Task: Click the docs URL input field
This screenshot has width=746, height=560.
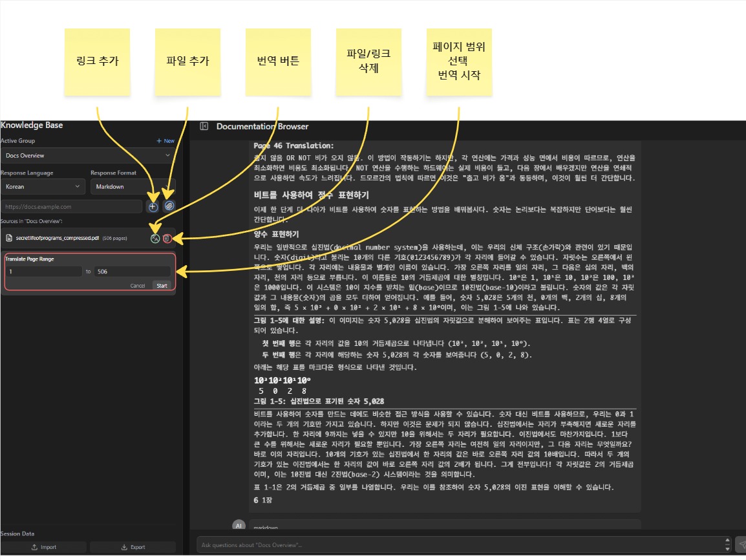Action: pos(72,206)
